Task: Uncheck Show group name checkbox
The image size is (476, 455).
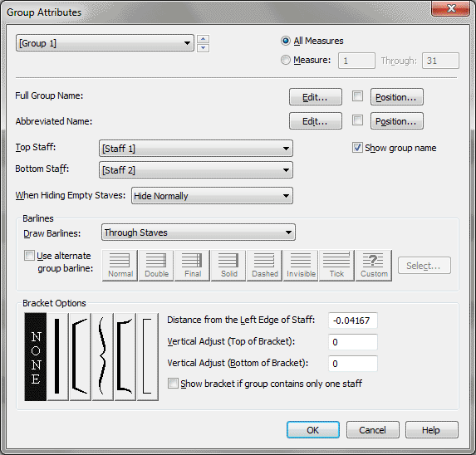Action: pyautogui.click(x=357, y=148)
